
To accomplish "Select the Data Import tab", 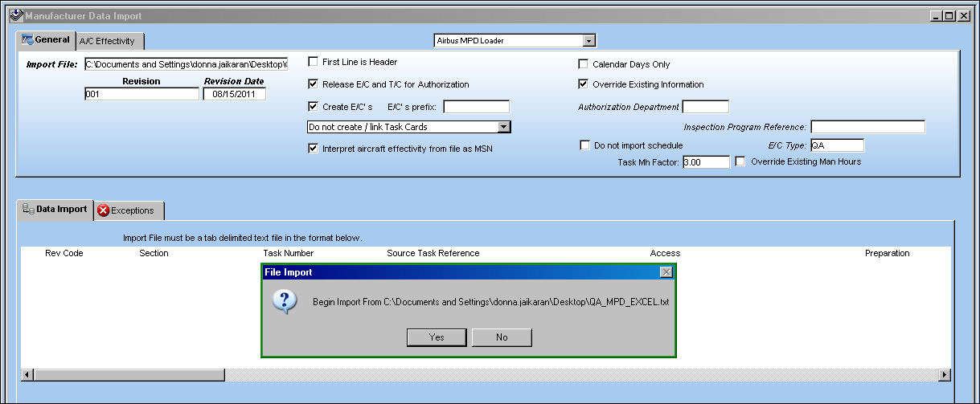I will [x=55, y=209].
